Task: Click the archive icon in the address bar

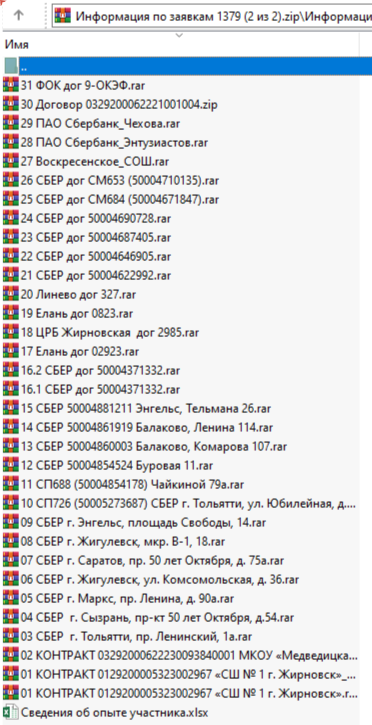Action: (62, 16)
